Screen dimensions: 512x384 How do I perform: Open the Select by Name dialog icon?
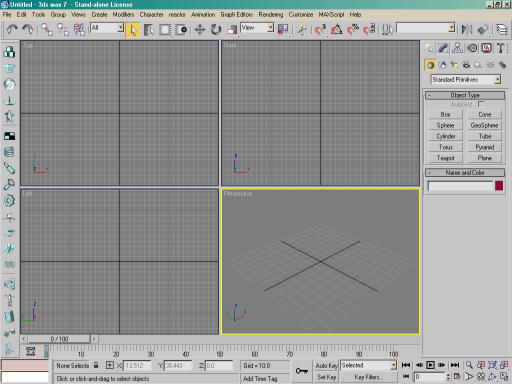click(149, 30)
